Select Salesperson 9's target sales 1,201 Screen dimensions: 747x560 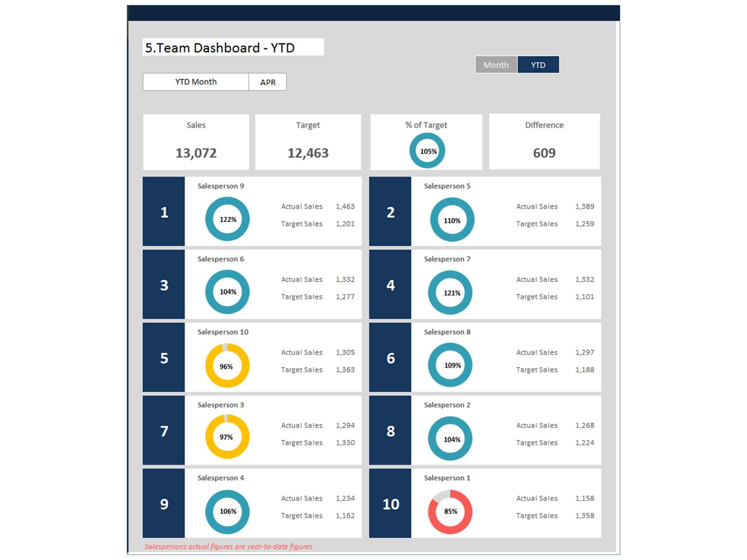pyautogui.click(x=345, y=224)
